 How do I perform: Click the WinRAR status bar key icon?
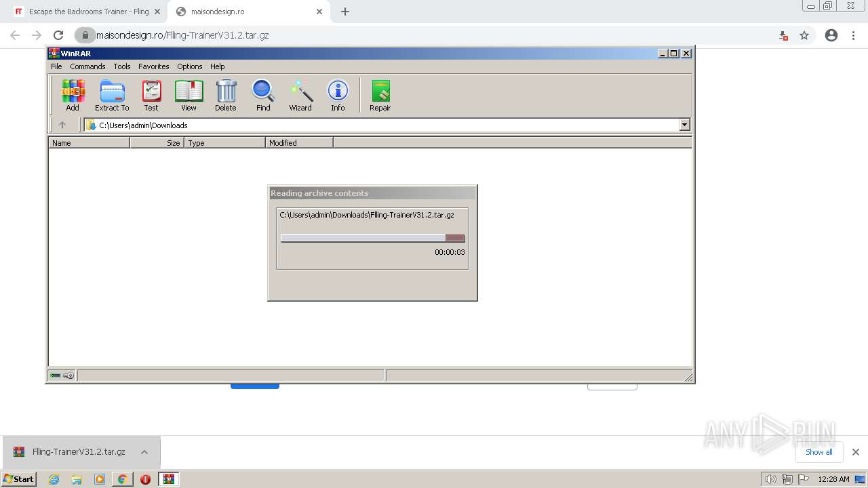pyautogui.click(x=68, y=375)
